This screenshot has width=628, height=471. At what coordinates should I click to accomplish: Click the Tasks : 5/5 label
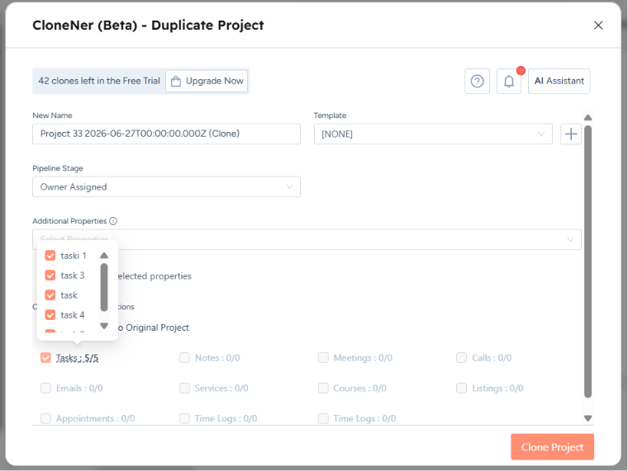(77, 358)
